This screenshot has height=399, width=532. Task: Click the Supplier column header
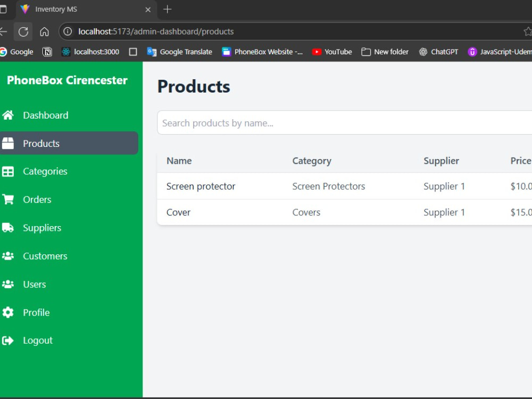tap(441, 161)
